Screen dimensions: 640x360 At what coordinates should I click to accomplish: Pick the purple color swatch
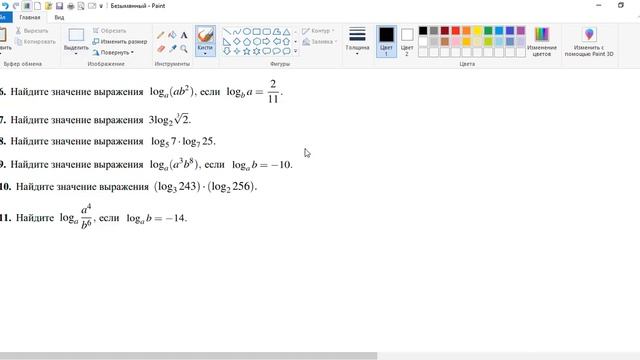coord(521,31)
